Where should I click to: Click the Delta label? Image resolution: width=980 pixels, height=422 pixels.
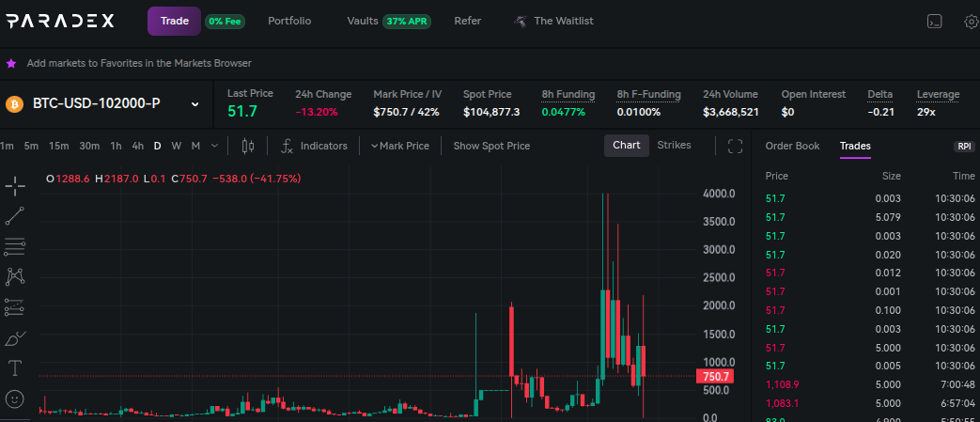coord(880,94)
